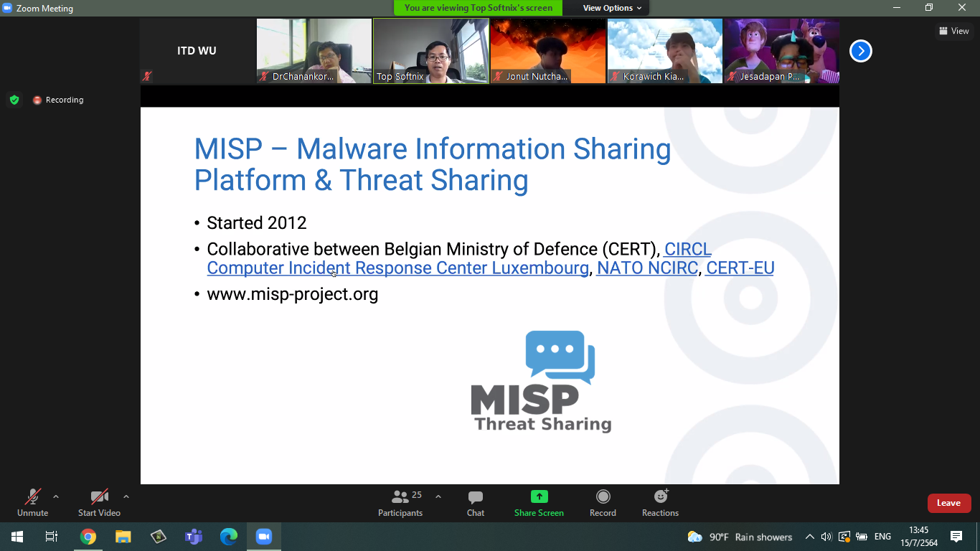Open Google Chrome from the taskbar
This screenshot has width=980, height=551.
pyautogui.click(x=88, y=537)
